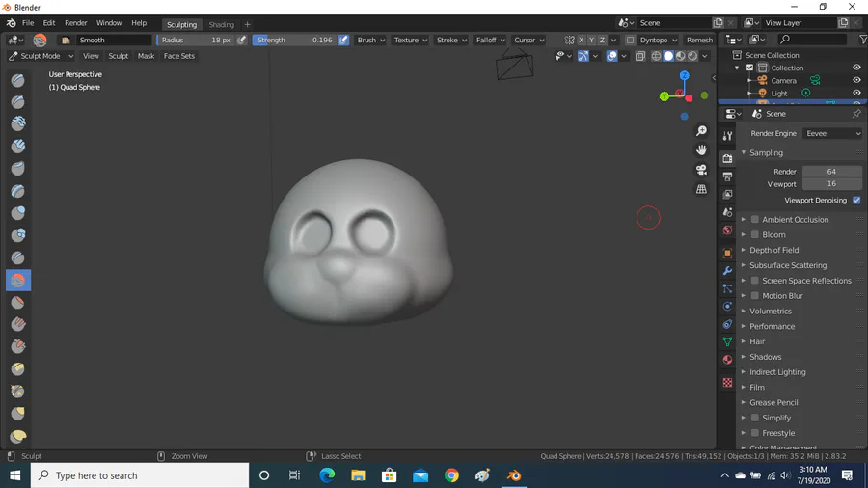This screenshot has height=488, width=868.
Task: Open the Output properties tab
Action: [x=727, y=176]
